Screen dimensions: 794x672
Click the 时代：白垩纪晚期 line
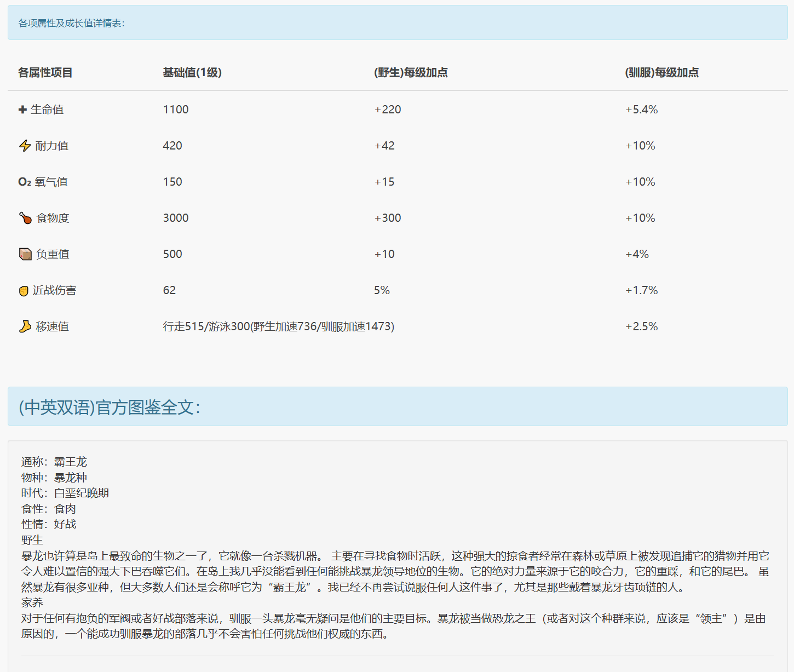[65, 493]
